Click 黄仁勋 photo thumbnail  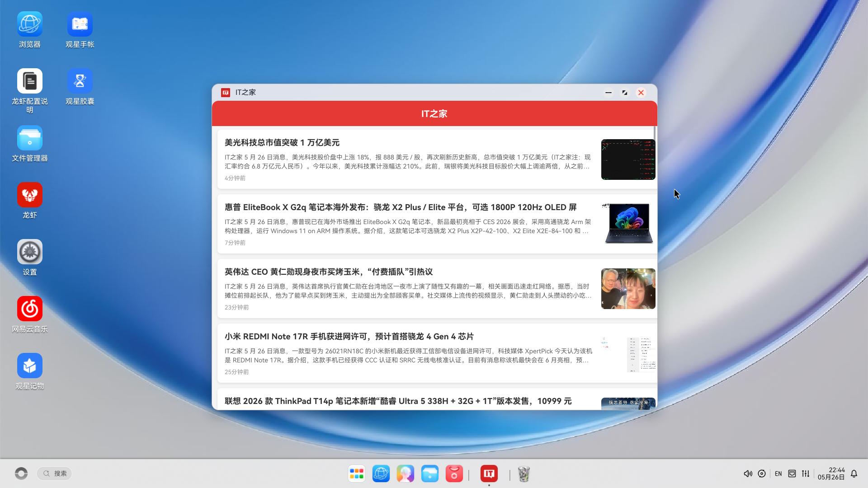[x=628, y=289]
